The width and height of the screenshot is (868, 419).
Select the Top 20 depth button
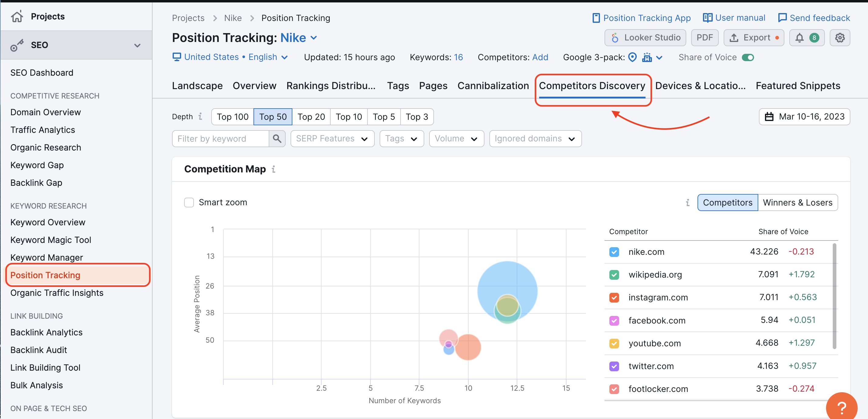coord(311,117)
